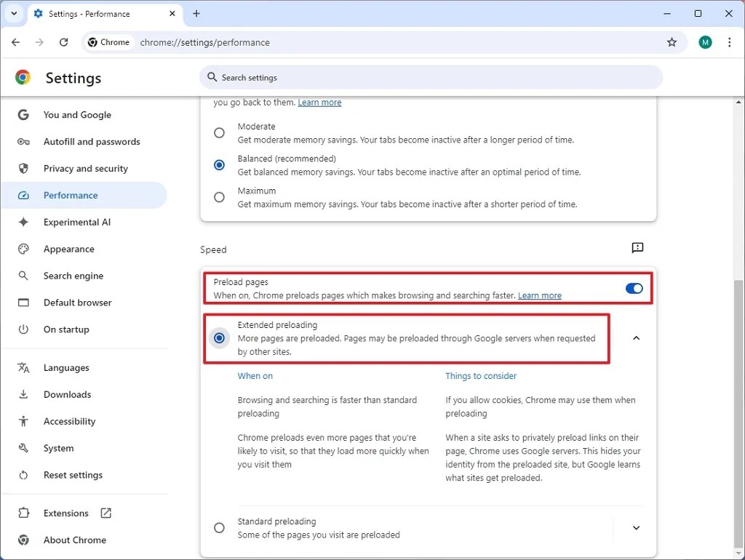745x560 pixels.
Task: Expand the Standard preloading details
Action: coord(636,528)
